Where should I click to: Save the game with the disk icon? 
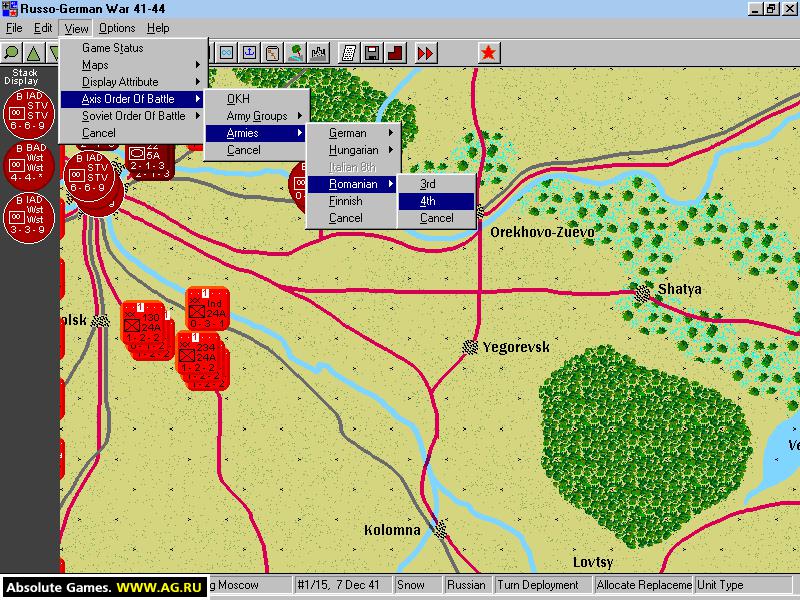(x=370, y=52)
